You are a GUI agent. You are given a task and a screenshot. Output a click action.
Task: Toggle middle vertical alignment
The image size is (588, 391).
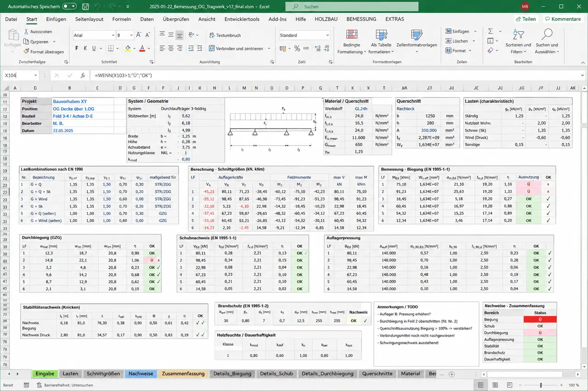pyautogui.click(x=170, y=35)
